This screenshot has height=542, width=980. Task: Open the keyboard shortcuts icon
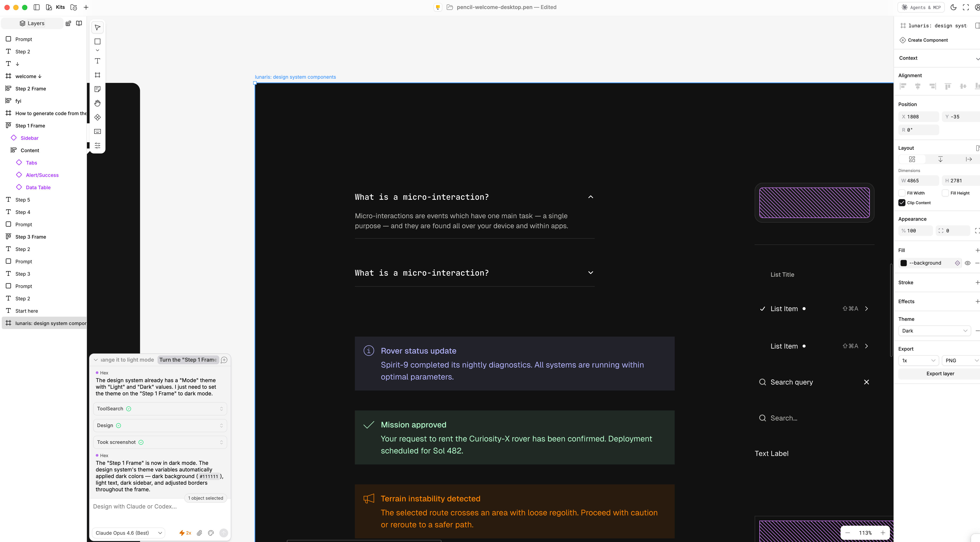[x=97, y=131]
